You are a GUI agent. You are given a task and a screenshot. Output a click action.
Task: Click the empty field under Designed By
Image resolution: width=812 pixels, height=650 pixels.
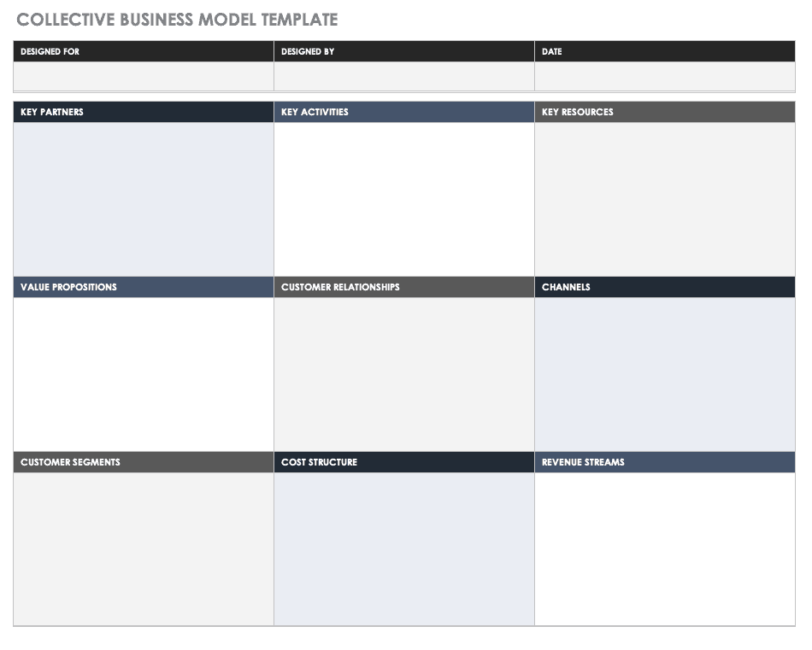point(404,77)
